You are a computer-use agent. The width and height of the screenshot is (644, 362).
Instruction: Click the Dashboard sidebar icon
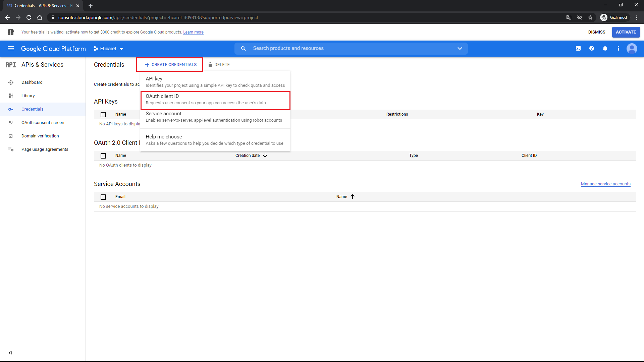click(11, 82)
